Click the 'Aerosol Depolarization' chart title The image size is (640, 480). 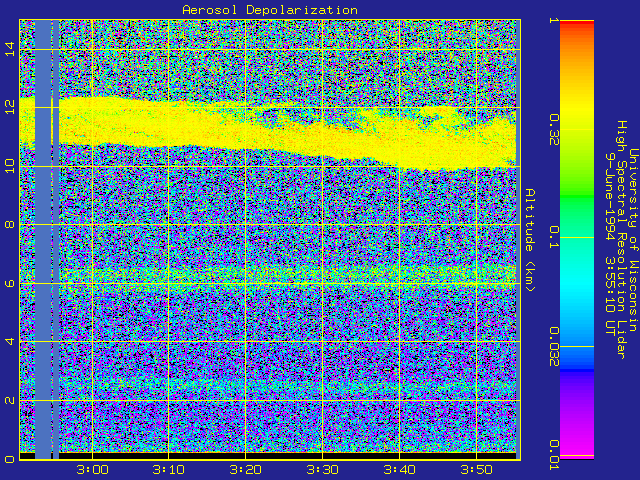tap(270, 10)
